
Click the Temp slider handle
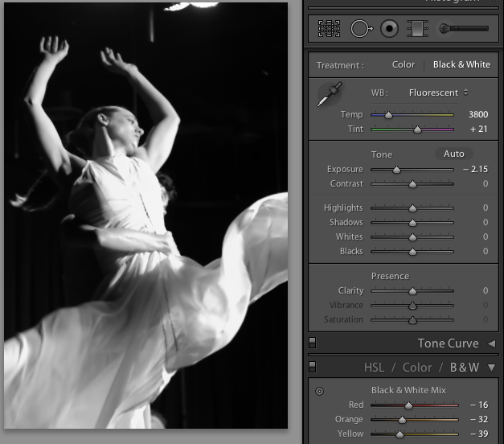click(388, 115)
